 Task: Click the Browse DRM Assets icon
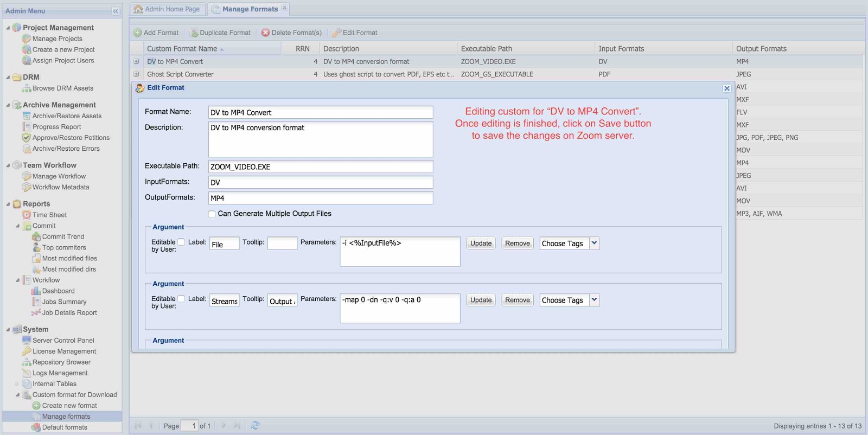point(26,88)
